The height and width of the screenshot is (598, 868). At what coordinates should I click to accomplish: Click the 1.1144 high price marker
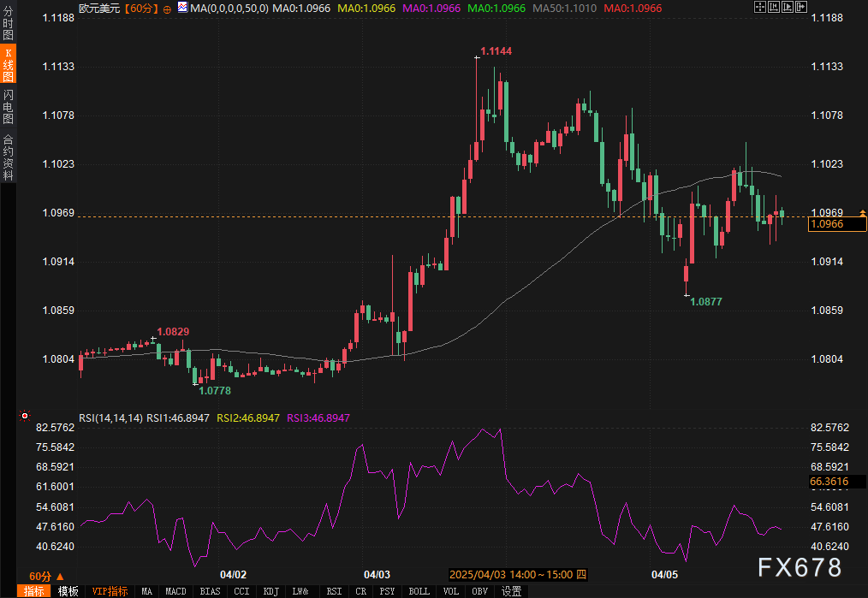(x=496, y=51)
